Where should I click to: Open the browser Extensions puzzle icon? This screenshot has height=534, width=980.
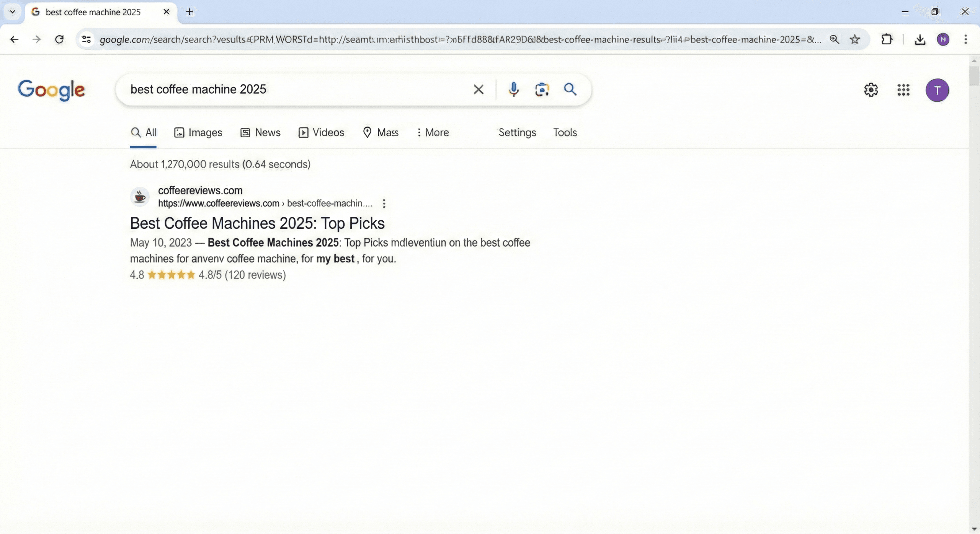(x=887, y=39)
